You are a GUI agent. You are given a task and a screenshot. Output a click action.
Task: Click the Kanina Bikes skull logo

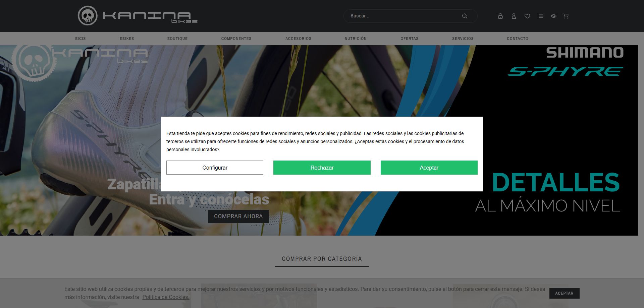(138, 16)
